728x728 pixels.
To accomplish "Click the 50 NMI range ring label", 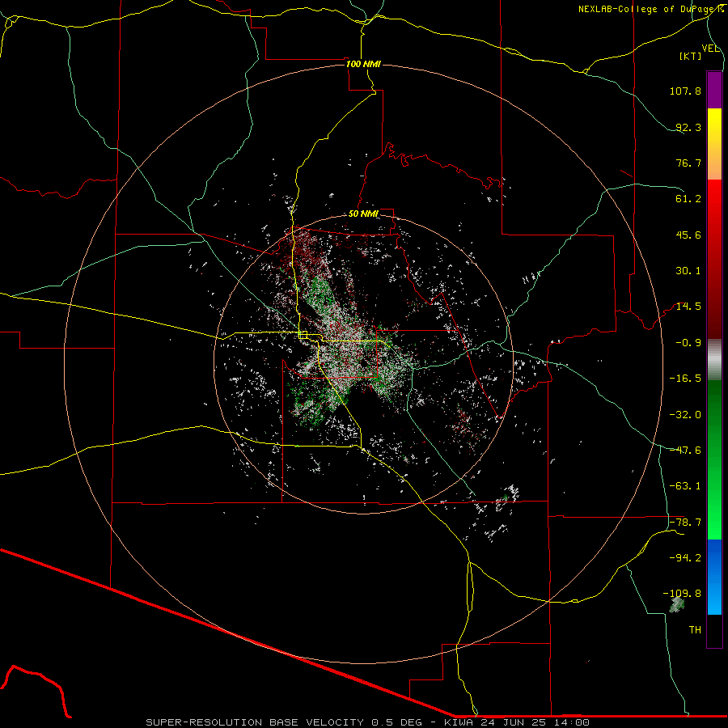I will (x=363, y=214).
